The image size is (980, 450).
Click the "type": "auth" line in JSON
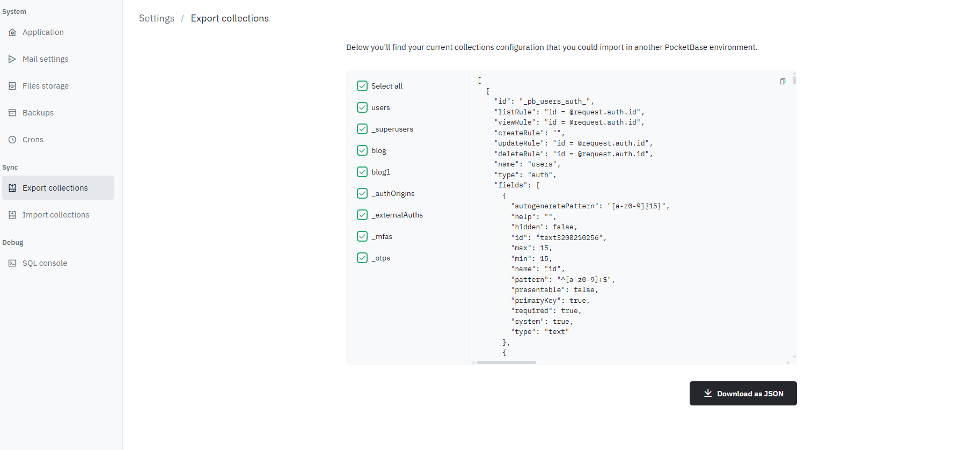525,175
